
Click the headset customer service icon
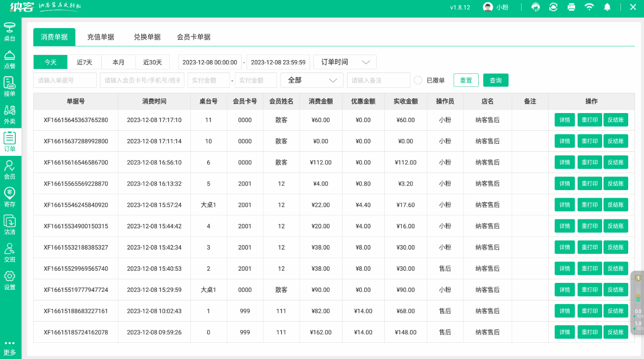pyautogui.click(x=535, y=7)
